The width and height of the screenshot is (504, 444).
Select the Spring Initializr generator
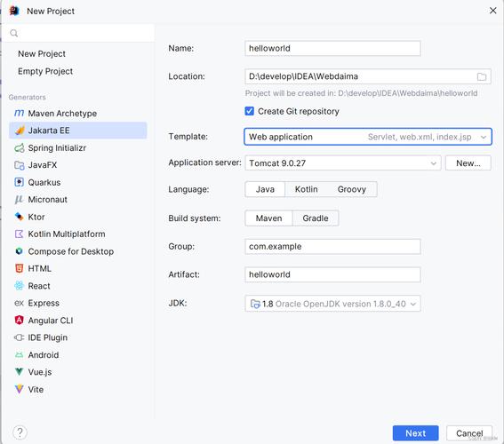[x=78, y=147]
